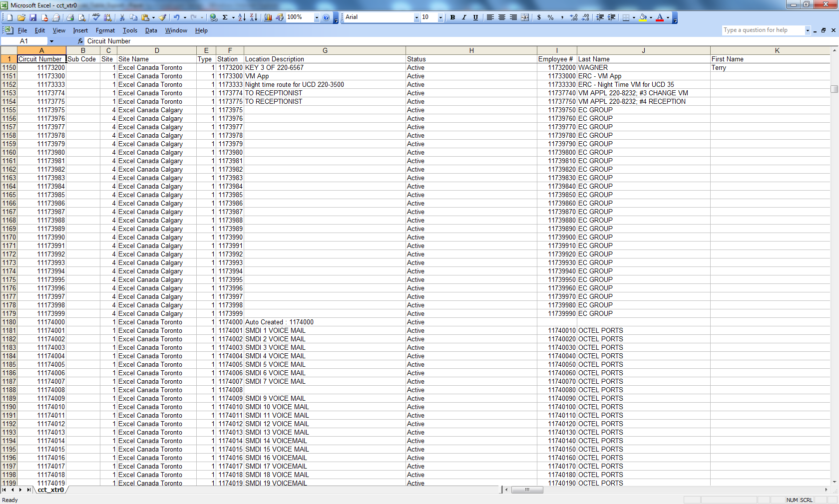Screen dimensions: 839x504
Task: Apply Currency style with dollar icon
Action: (539, 17)
